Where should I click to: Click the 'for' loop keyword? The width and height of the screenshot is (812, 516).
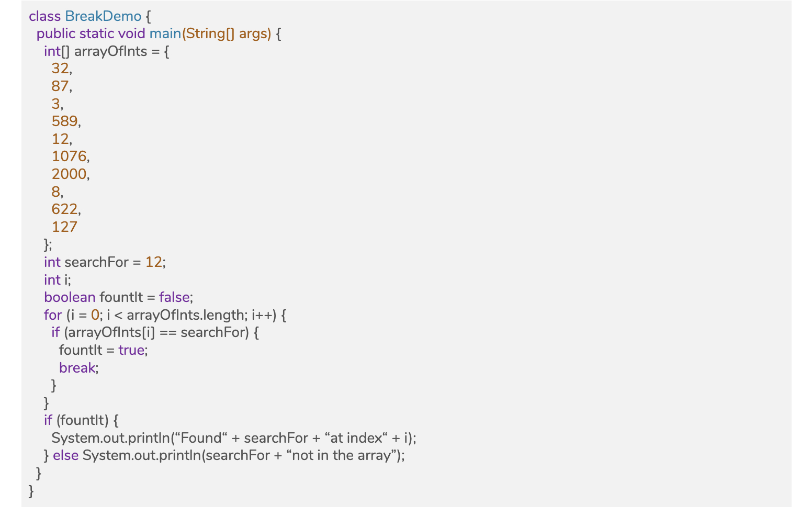pyautogui.click(x=53, y=315)
